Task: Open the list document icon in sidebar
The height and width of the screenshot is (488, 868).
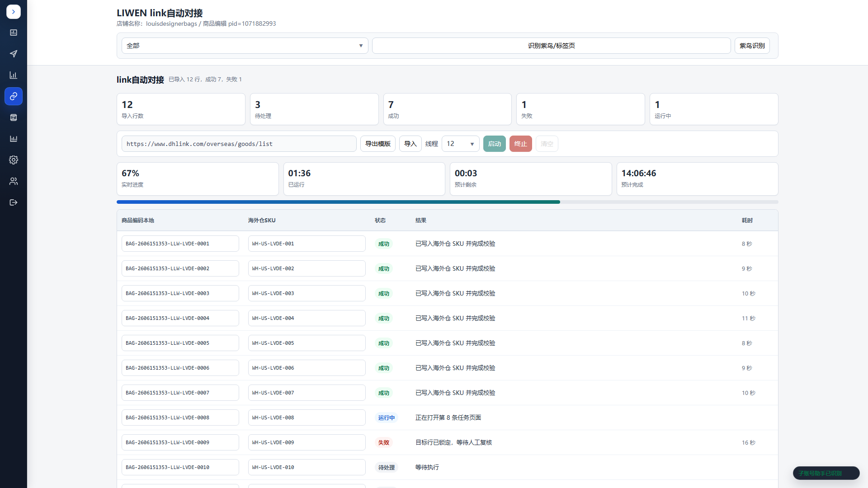Action: click(14, 117)
